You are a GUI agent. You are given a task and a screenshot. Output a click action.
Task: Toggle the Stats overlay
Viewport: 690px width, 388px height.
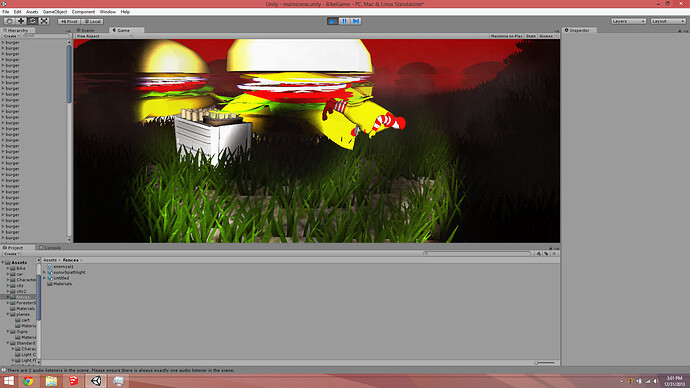531,36
